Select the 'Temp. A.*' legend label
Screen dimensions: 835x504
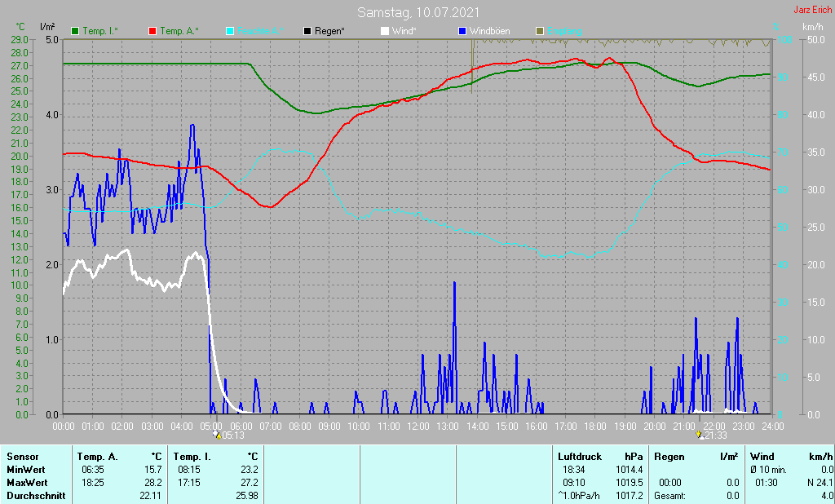pyautogui.click(x=179, y=32)
